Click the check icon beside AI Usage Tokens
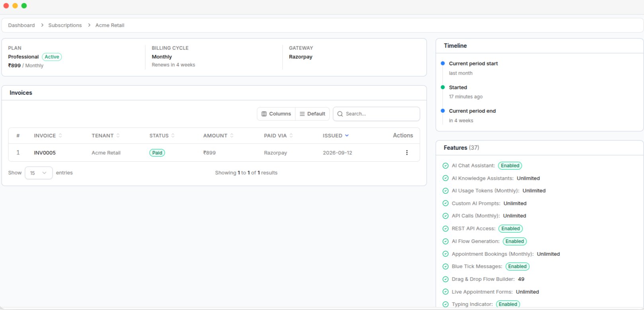This screenshot has height=310, width=644. [445, 191]
